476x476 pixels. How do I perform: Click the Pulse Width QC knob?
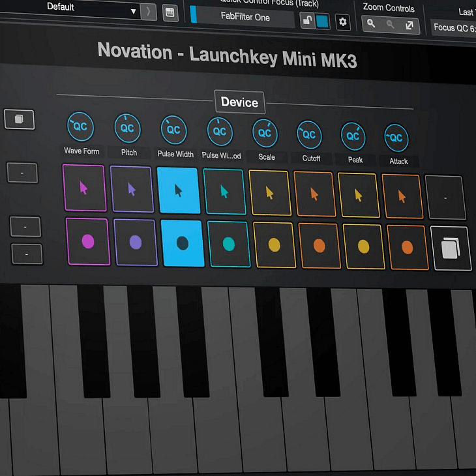click(x=173, y=130)
